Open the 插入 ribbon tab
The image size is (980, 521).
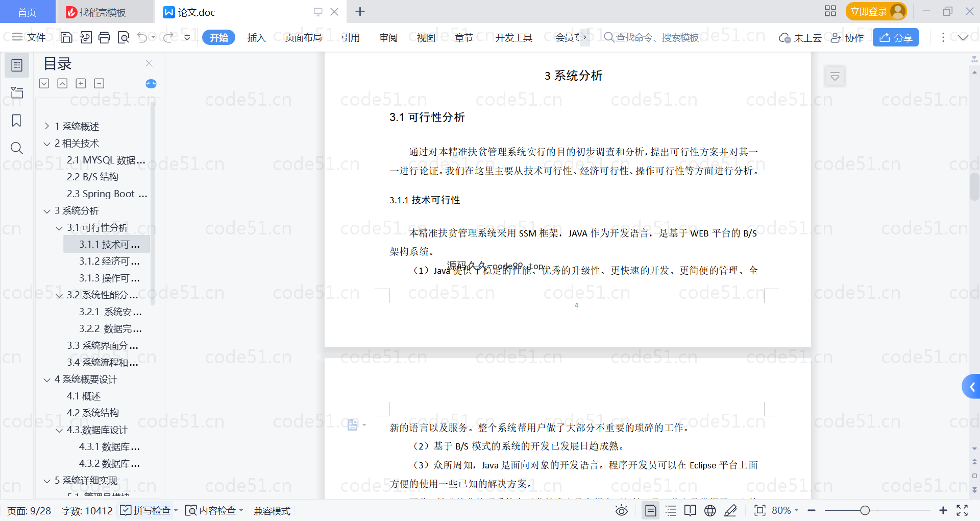[x=256, y=37]
